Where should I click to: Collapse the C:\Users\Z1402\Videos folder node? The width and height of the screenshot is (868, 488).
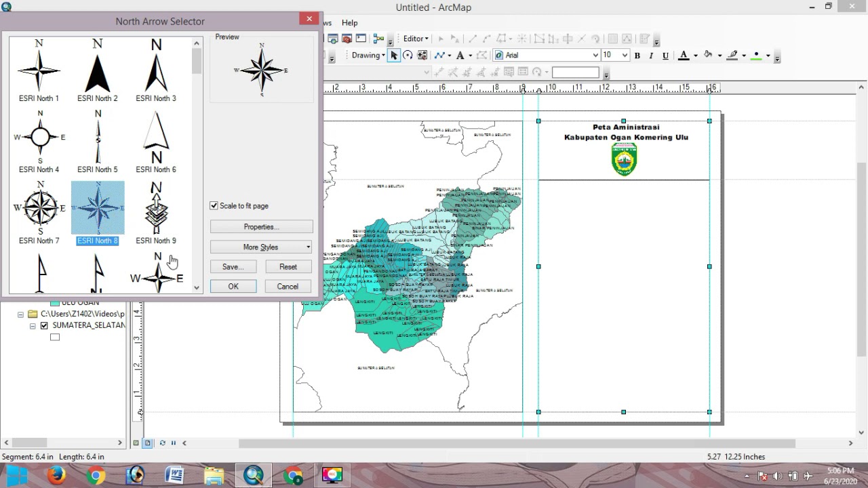click(20, 314)
